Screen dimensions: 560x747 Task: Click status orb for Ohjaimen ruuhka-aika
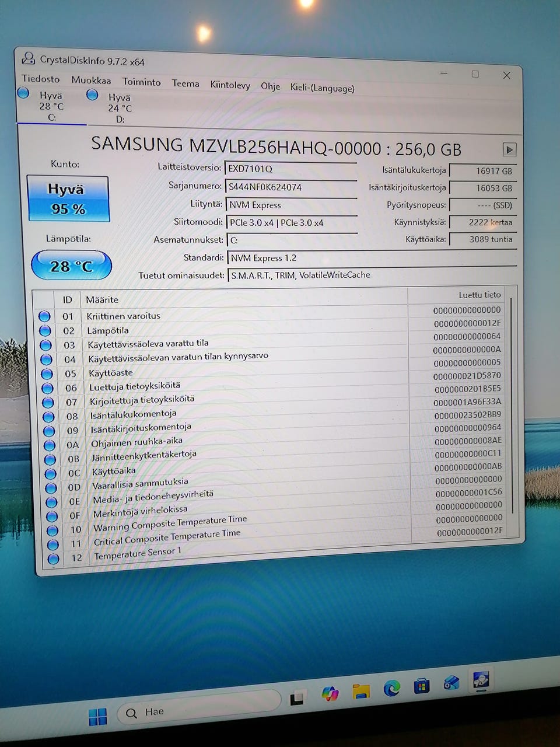(x=50, y=445)
